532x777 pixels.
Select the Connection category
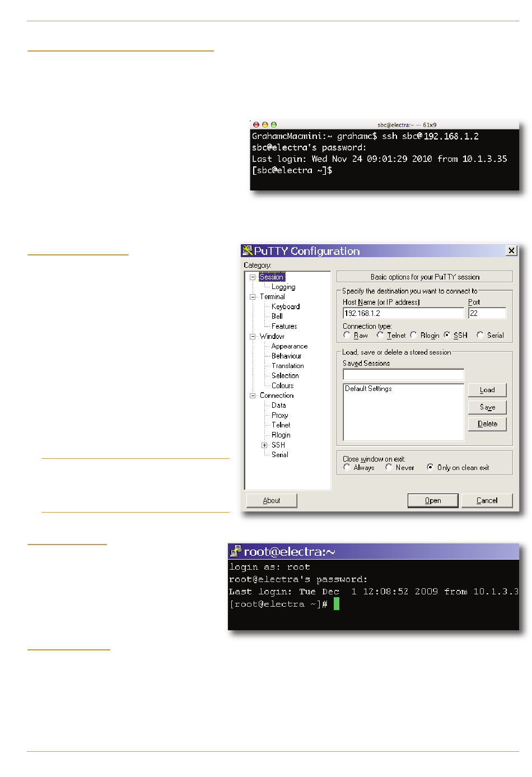coord(277,396)
